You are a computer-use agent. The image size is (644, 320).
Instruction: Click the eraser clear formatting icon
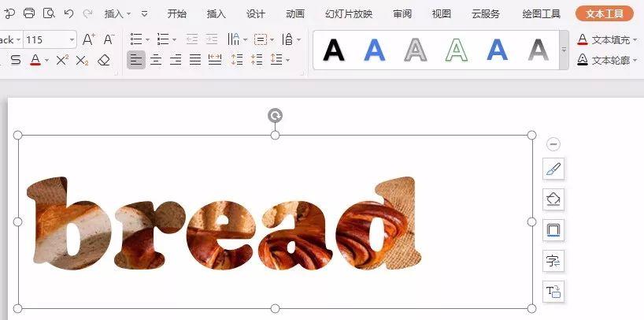click(x=104, y=61)
